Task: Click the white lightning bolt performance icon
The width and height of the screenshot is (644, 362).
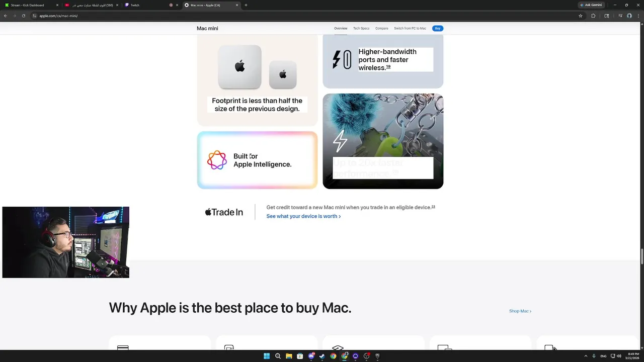Action: 340,141
